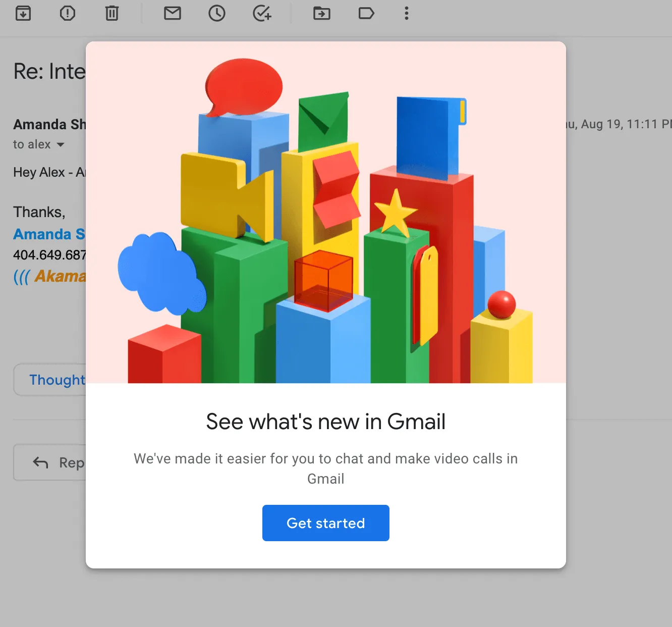Click the 'Re: Inte' email subject
This screenshot has width=672, height=627.
pyautogui.click(x=49, y=72)
